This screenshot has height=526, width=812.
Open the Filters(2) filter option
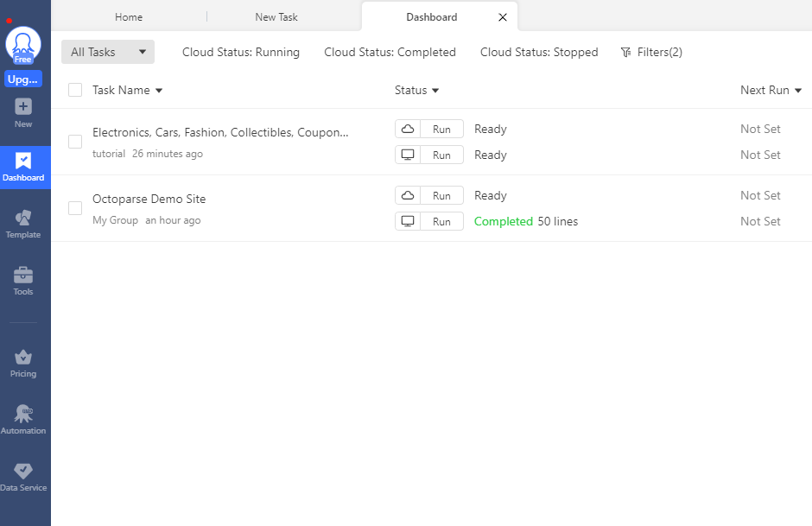click(651, 52)
